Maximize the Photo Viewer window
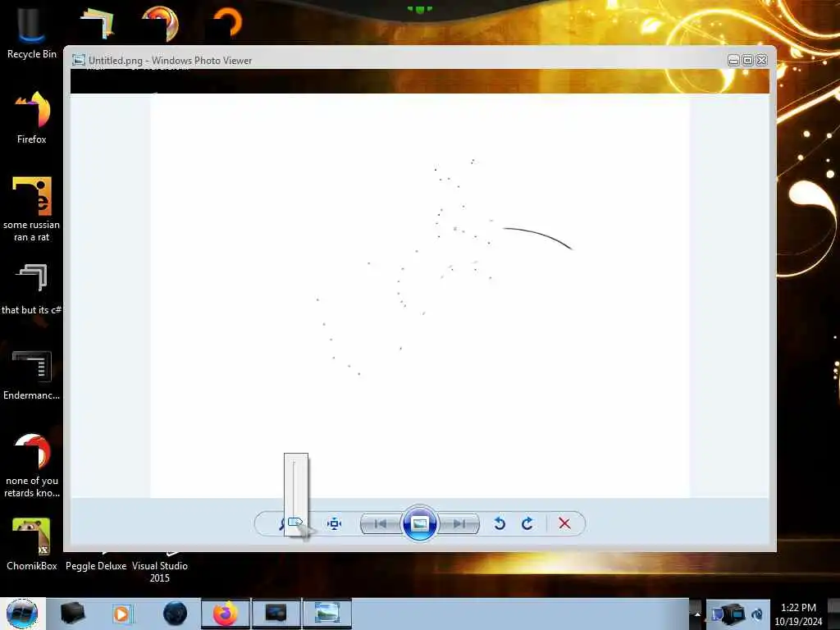The height and width of the screenshot is (630, 840). (x=747, y=61)
